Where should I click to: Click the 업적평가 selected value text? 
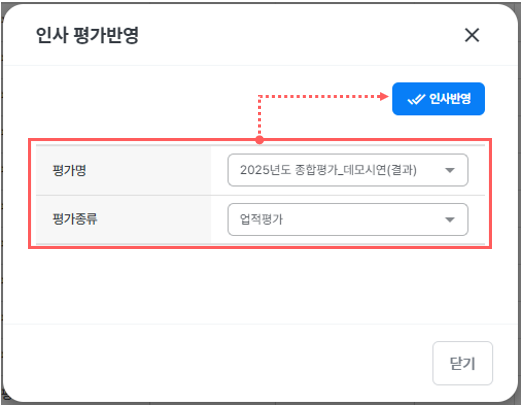(x=261, y=219)
